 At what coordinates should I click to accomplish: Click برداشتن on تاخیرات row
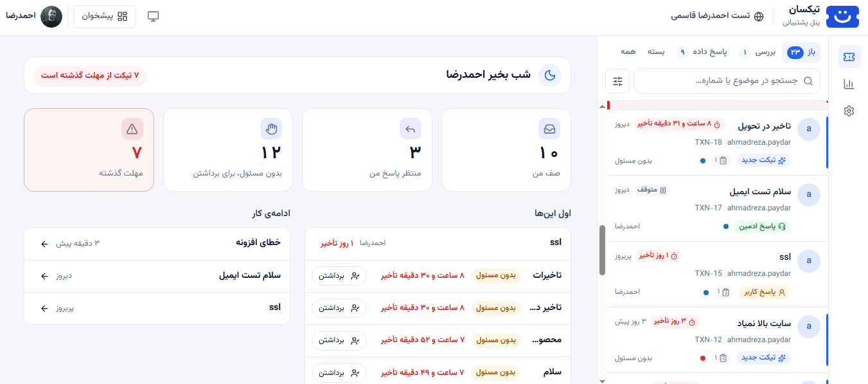pyautogui.click(x=339, y=275)
